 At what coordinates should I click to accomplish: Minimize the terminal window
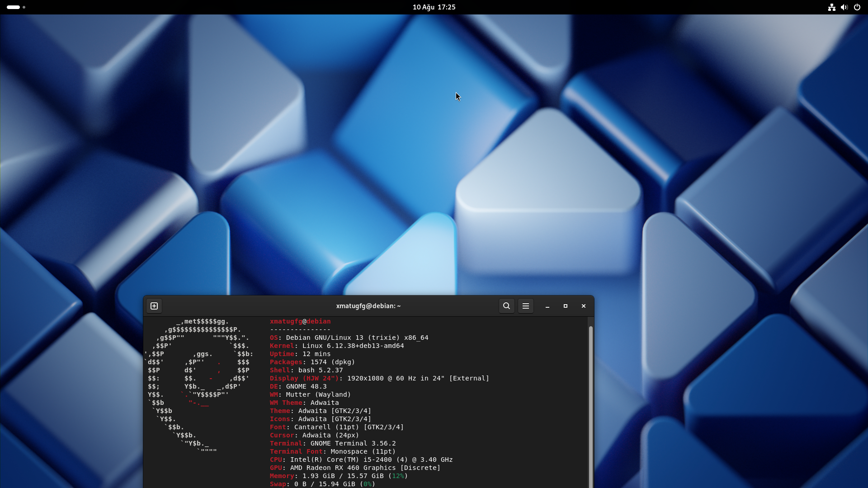[547, 306]
